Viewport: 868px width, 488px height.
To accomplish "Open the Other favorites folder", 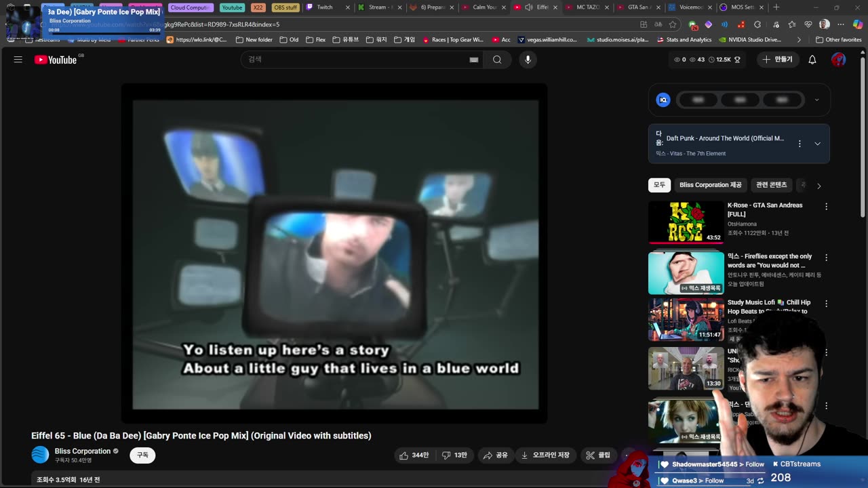I will 838,40.
